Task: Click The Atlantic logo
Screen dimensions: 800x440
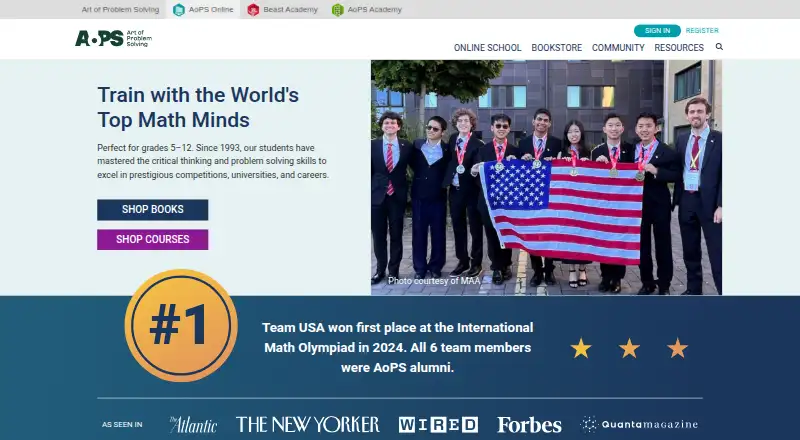Action: 193,425
